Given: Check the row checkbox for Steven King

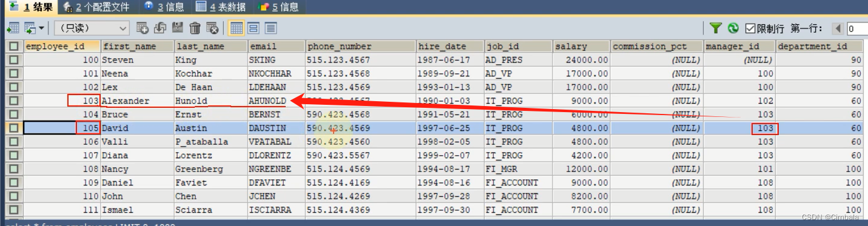Looking at the screenshot, I should pyautogui.click(x=13, y=60).
